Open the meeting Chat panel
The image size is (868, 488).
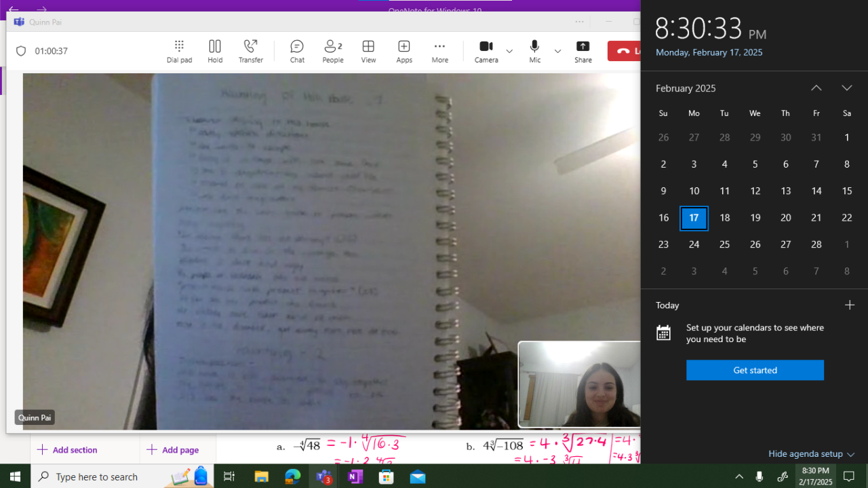point(297,51)
